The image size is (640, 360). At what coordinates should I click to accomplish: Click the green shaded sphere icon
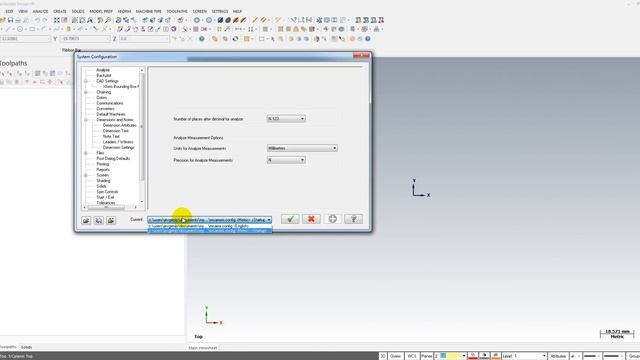pyautogui.click(x=228, y=20)
